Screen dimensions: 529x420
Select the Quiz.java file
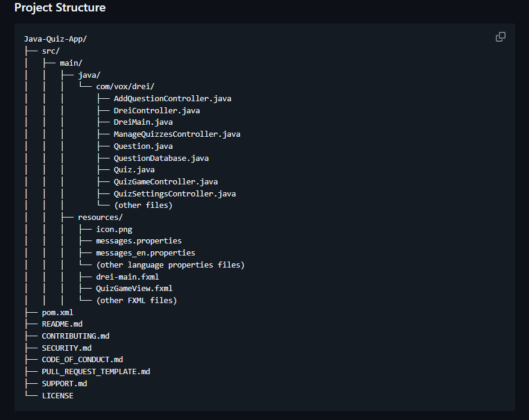coord(133,169)
